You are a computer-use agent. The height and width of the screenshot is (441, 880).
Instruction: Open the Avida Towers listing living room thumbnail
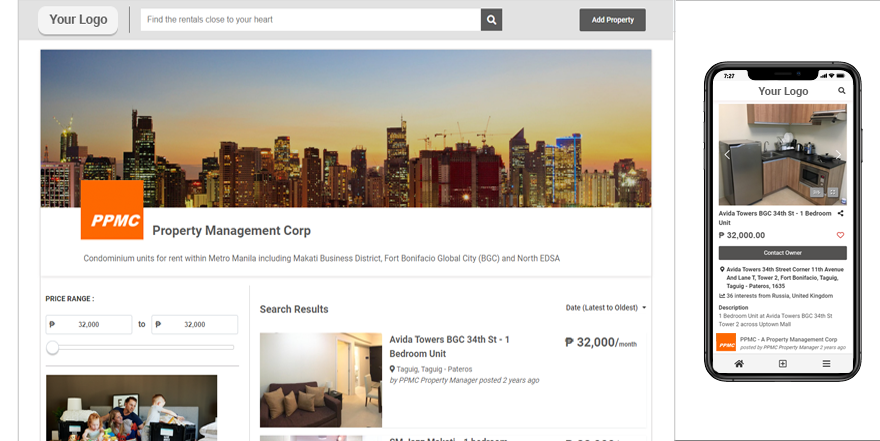(x=320, y=380)
